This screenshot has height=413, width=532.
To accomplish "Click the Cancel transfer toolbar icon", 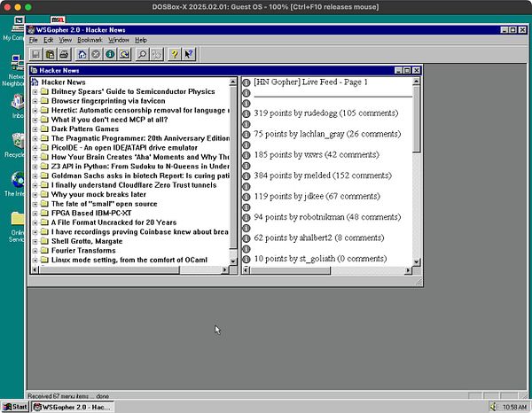I will 96,54.
